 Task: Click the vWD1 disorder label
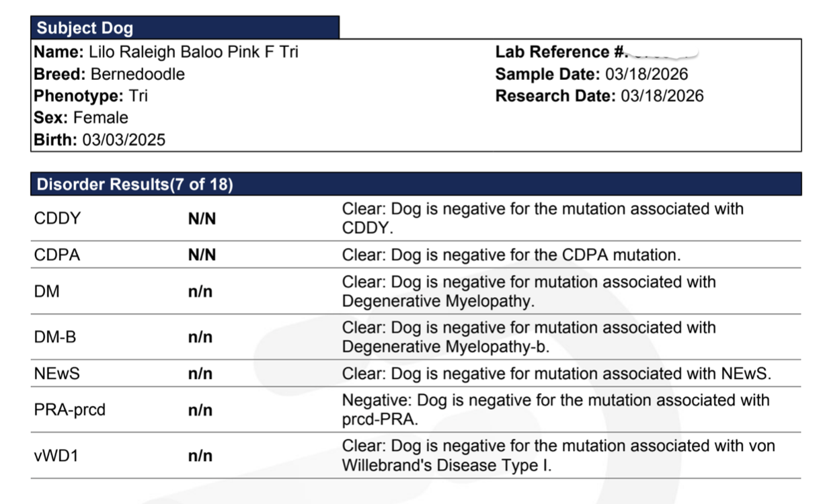point(56,456)
